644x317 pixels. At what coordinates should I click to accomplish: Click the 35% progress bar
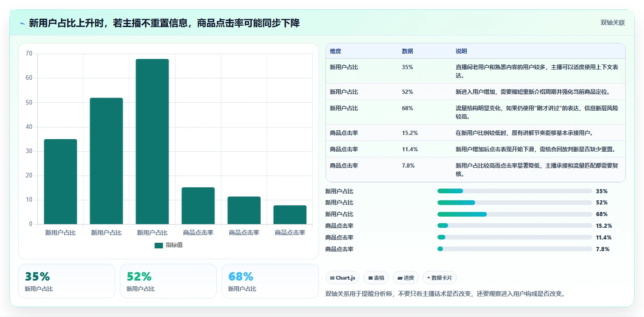pyautogui.click(x=515, y=191)
